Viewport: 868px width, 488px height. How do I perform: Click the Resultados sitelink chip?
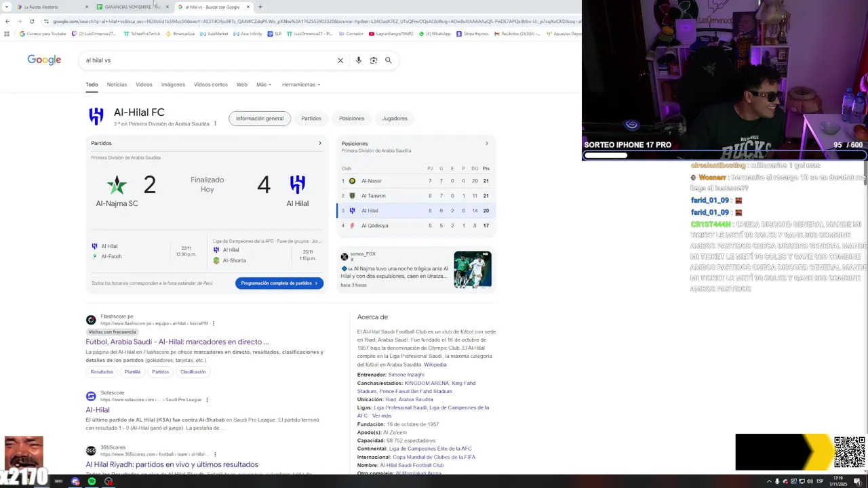pos(102,371)
